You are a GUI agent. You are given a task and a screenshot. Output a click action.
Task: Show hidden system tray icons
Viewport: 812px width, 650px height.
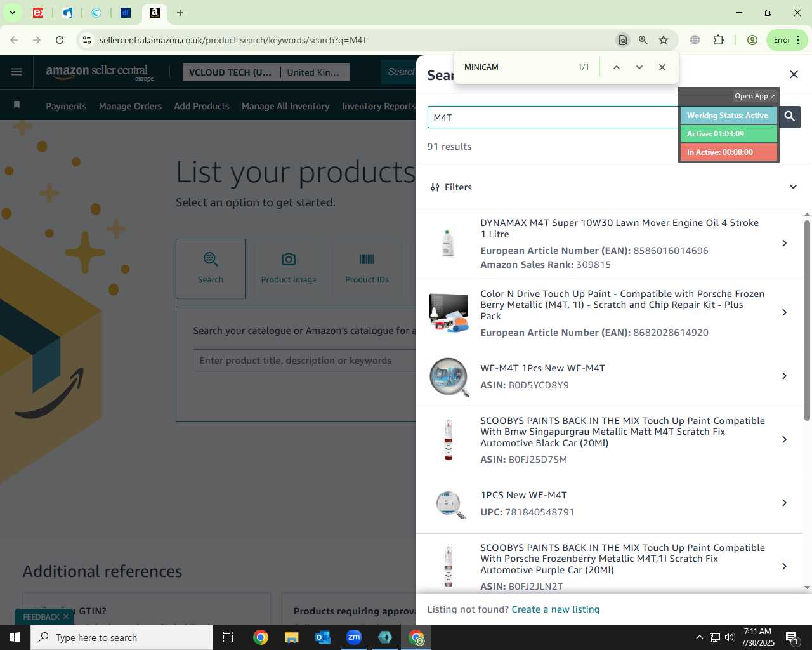click(x=699, y=637)
